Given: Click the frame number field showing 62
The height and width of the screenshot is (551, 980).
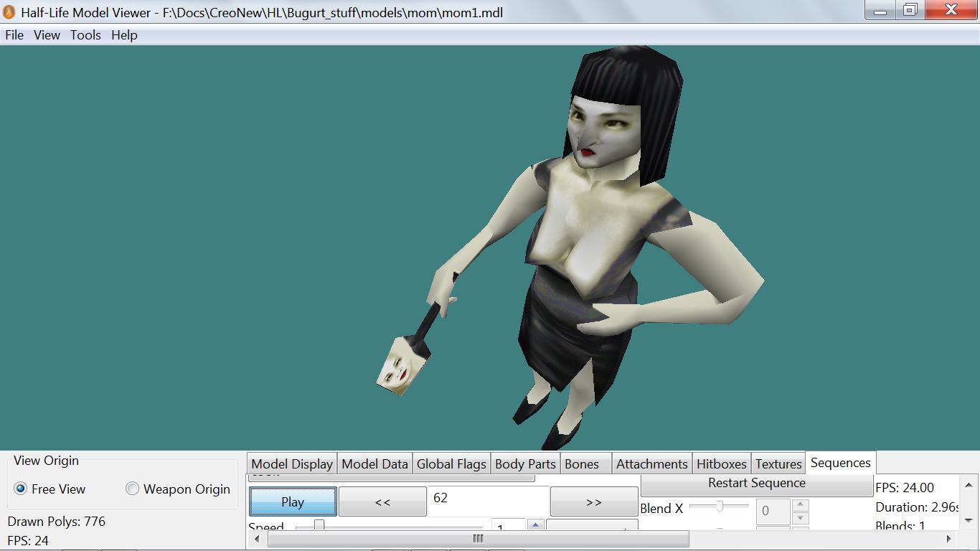Looking at the screenshot, I should pyautogui.click(x=488, y=501).
